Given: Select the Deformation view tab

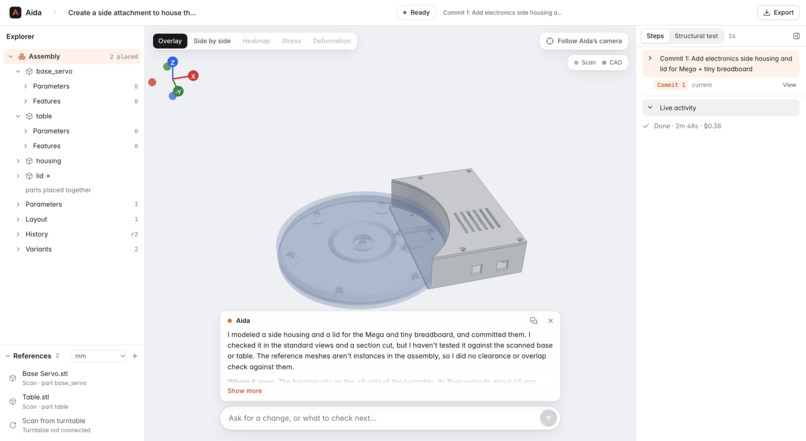Looking at the screenshot, I should 332,41.
